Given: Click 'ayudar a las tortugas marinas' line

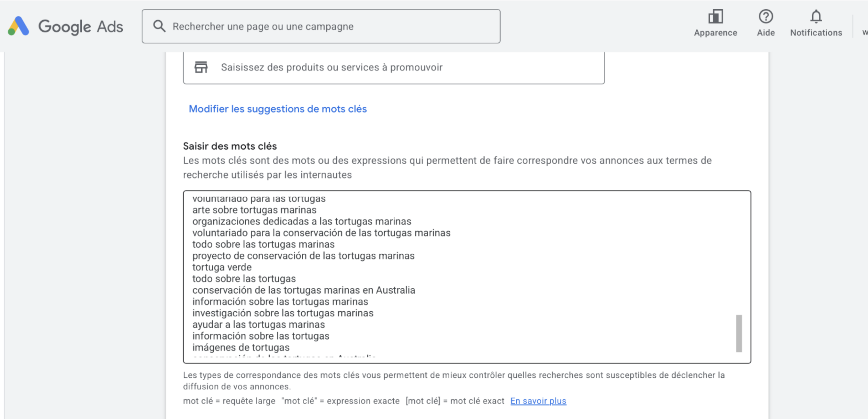Looking at the screenshot, I should (x=258, y=324).
